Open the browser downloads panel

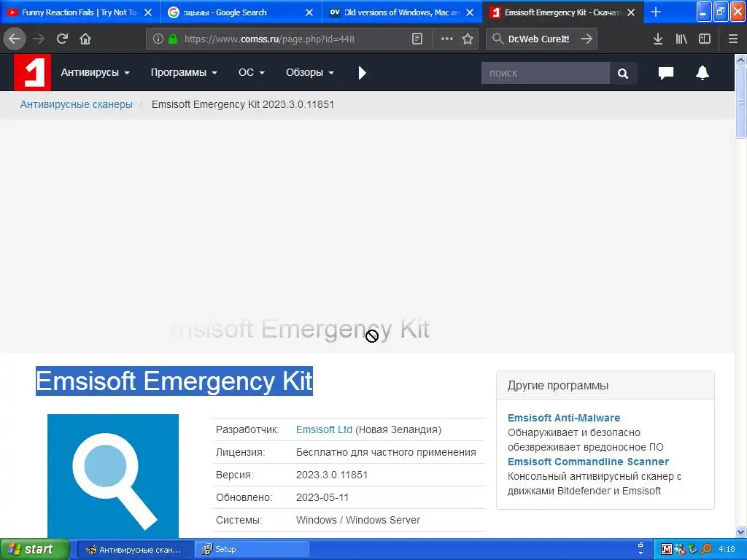[x=658, y=39]
